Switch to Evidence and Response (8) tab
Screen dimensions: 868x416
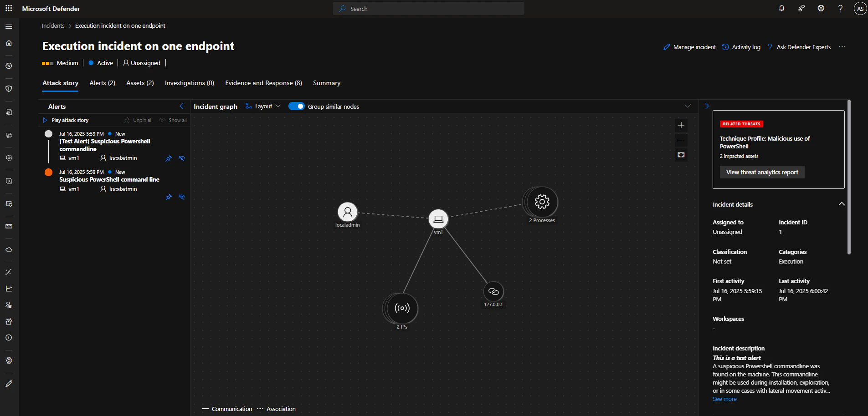(263, 83)
